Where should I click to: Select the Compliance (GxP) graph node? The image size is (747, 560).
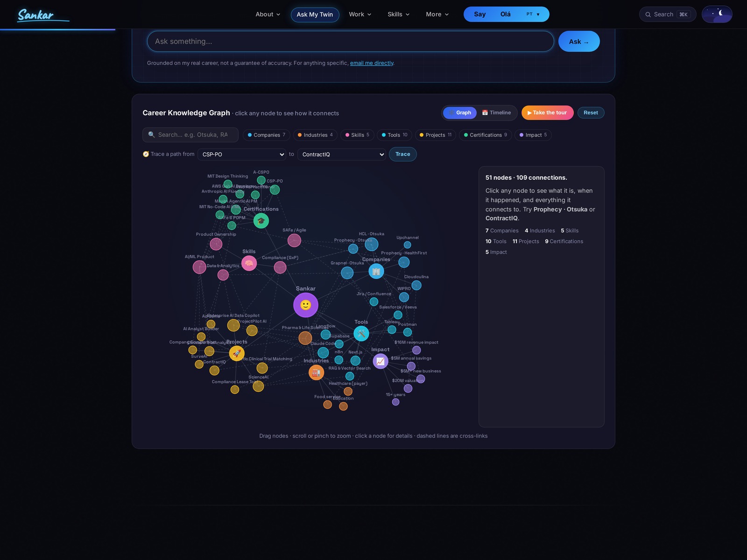280,267
